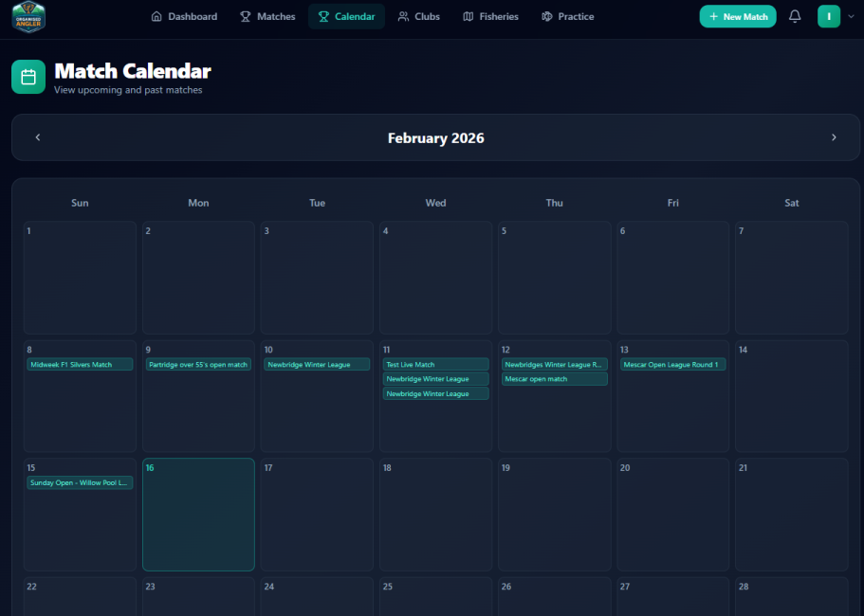Navigate to the Clubs page
The width and height of the screenshot is (864, 616).
pyautogui.click(x=418, y=16)
